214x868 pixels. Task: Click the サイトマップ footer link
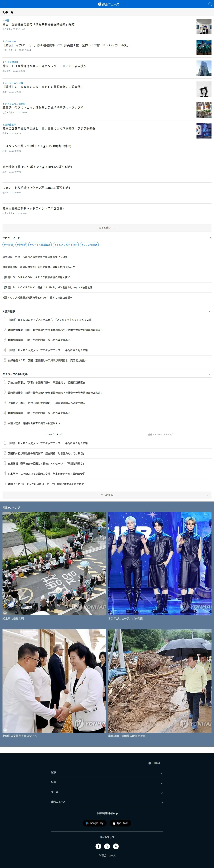coord(107,837)
